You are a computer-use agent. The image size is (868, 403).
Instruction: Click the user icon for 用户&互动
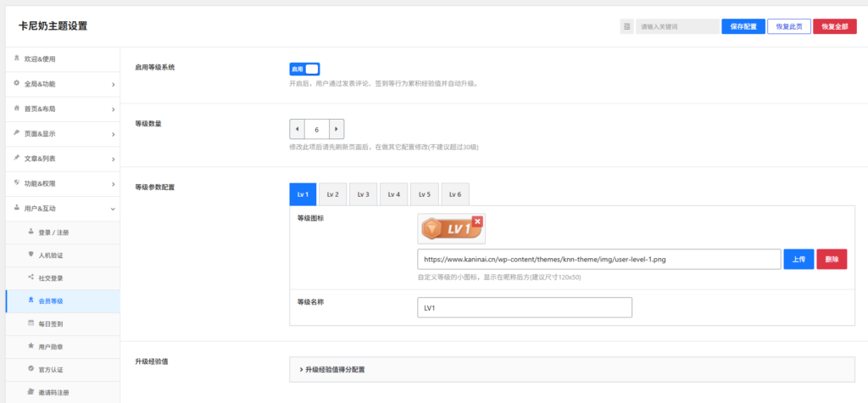[x=16, y=208]
